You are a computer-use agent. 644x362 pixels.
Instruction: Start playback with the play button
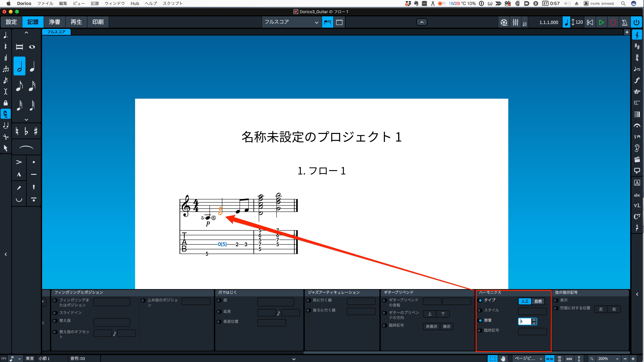pos(601,22)
